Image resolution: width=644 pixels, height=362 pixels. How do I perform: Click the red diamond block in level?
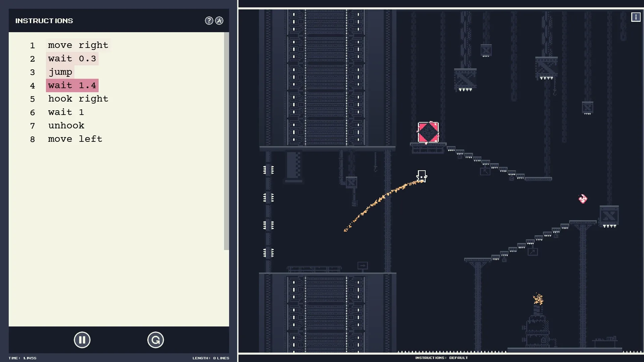428,132
